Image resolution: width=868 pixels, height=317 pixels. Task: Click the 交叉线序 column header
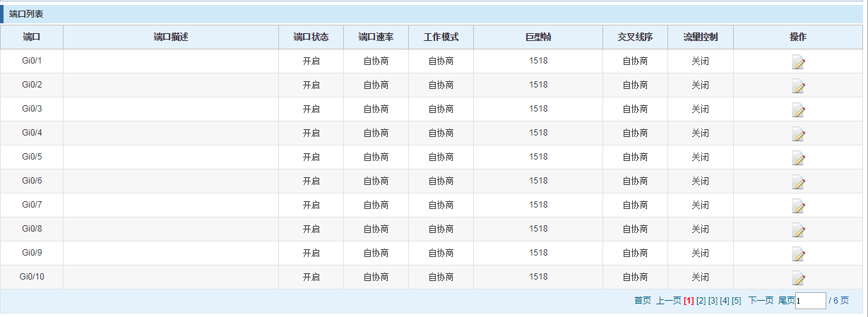pos(635,37)
